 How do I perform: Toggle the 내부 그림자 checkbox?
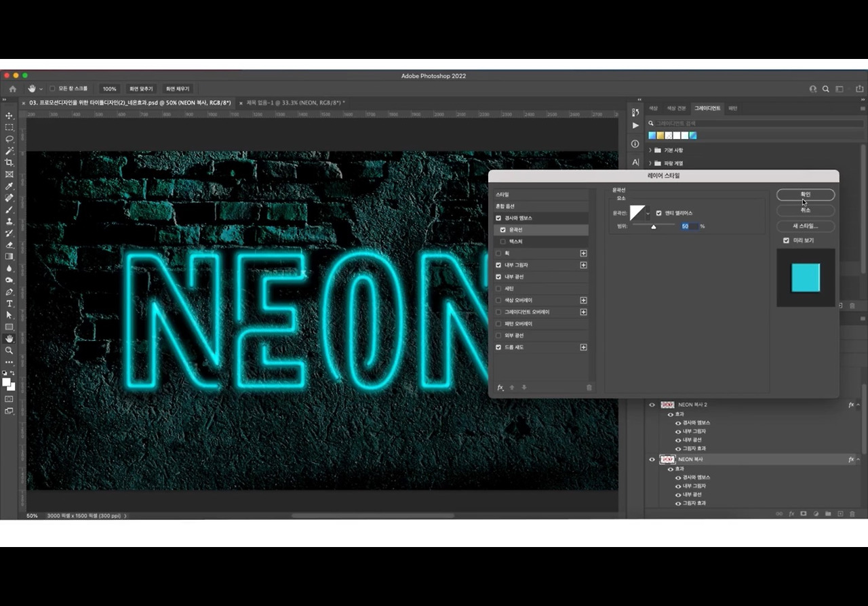[x=498, y=265]
